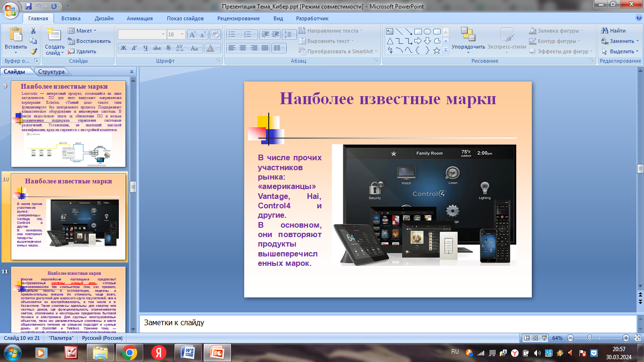This screenshot has width=644, height=362.
Task: Click Удалить delete slide button
Action: coord(82,51)
